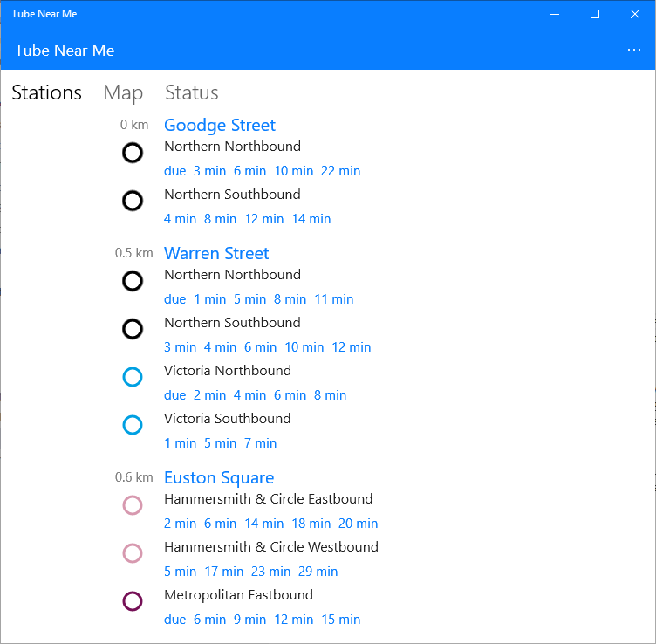Click Hammersmith & Circle Eastbound line icon

(133, 505)
